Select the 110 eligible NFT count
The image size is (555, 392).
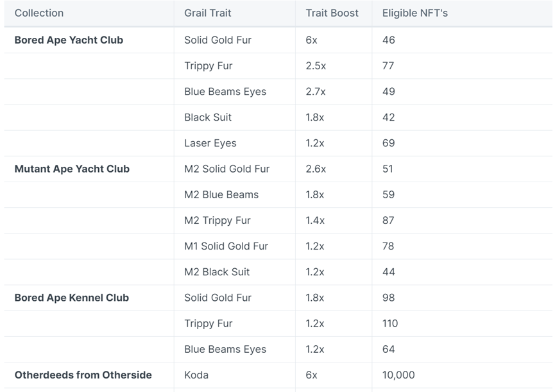[390, 323]
